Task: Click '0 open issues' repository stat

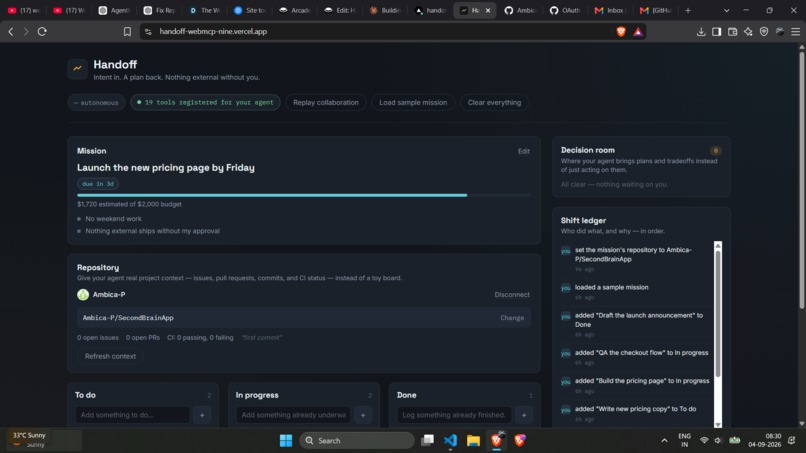Action: click(x=98, y=338)
